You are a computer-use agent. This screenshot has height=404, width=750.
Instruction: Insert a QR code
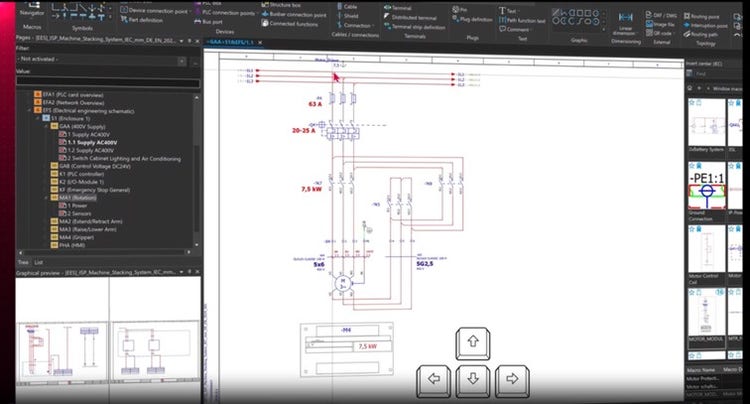pyautogui.click(x=659, y=33)
